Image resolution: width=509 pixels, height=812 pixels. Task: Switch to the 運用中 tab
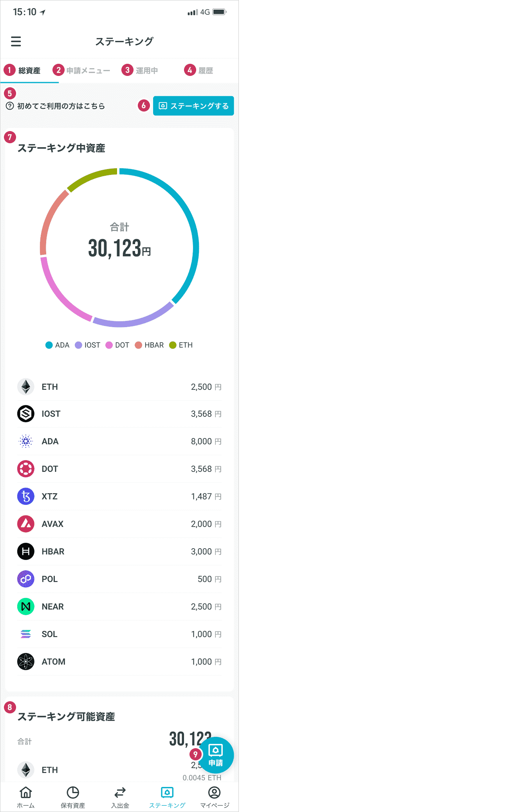147,70
